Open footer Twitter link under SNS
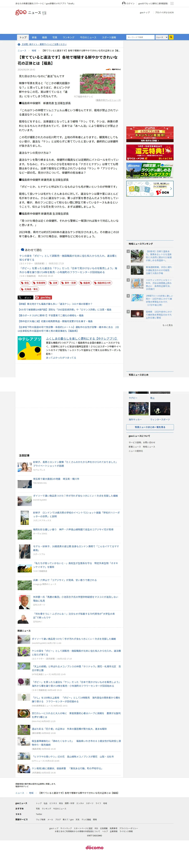The width and height of the screenshot is (189, 868). tap(39, 814)
